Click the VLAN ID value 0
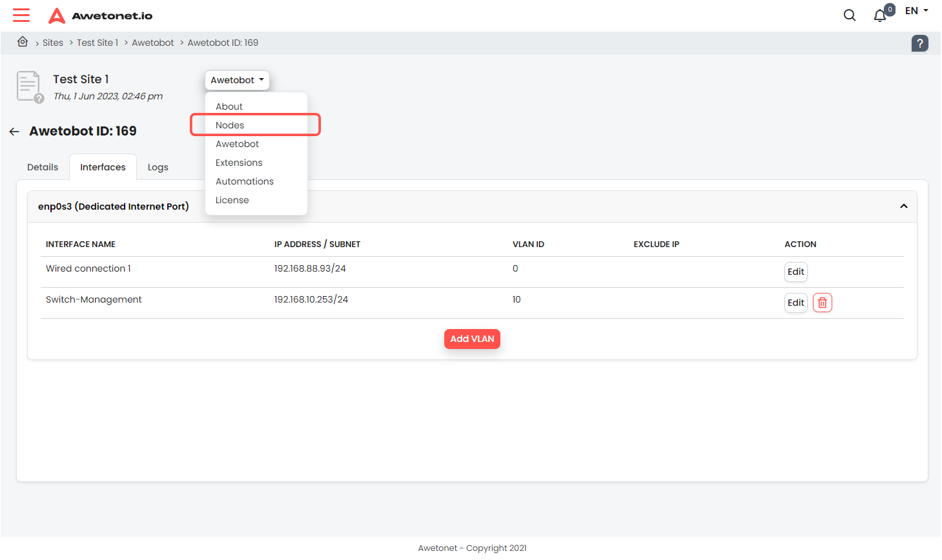This screenshot has height=560, width=942. point(515,268)
